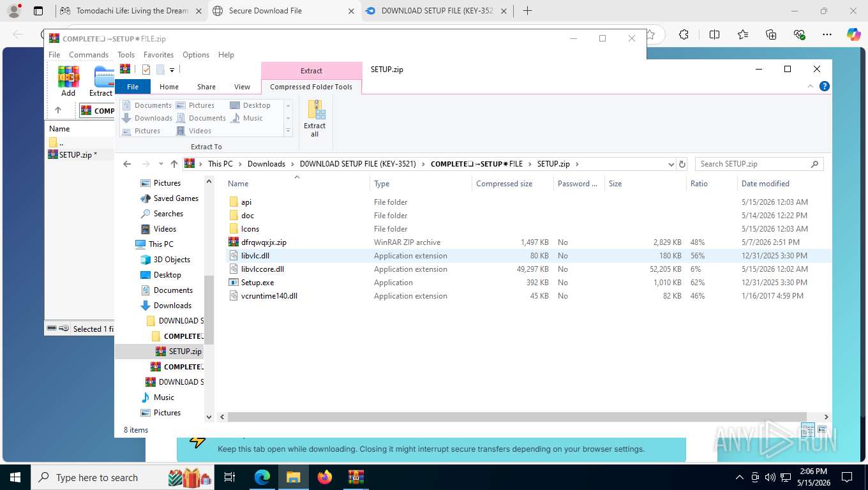Click the WinRAR Extract toolbar icon
This screenshot has width=868, height=490.
pos(102,82)
